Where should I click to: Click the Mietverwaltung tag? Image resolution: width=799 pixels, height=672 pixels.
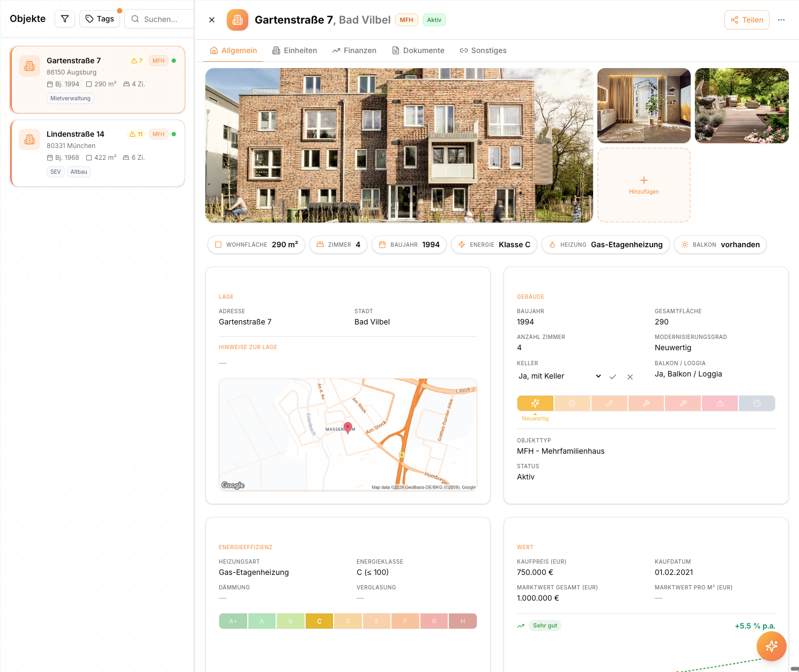point(70,99)
